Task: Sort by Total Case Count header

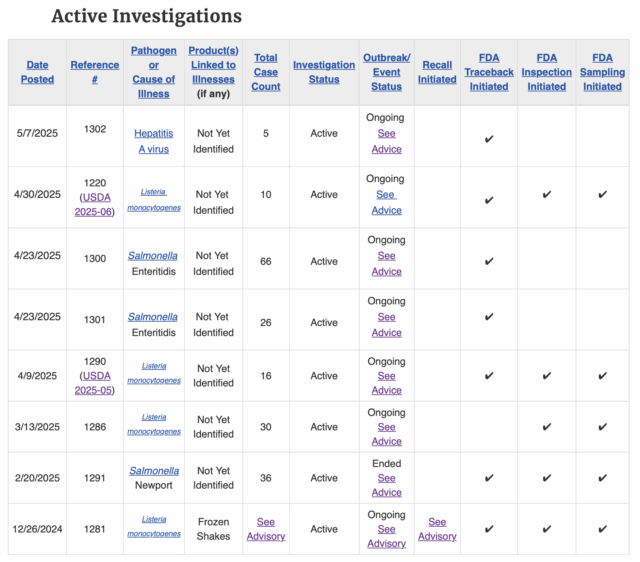Action: 266,72
